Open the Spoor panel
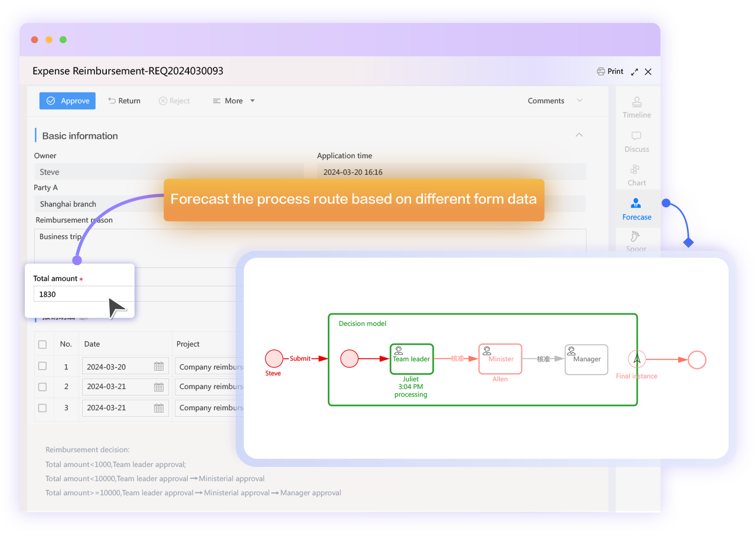This screenshot has height=536, width=756. click(637, 242)
